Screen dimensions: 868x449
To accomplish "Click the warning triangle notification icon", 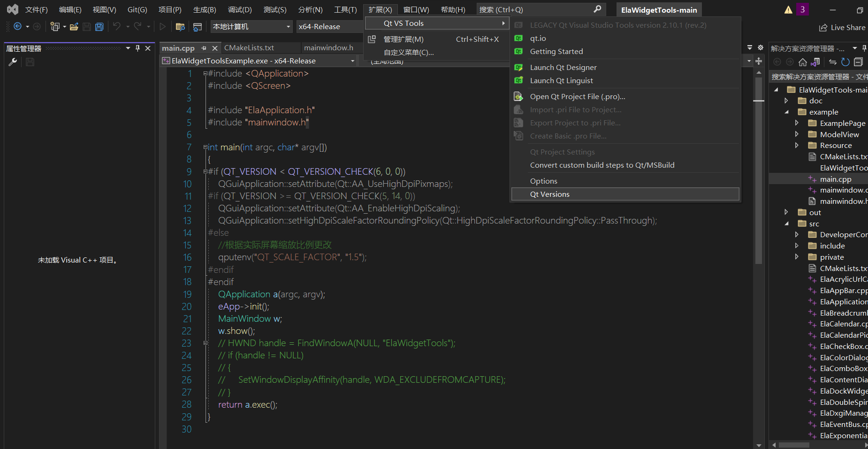I will (x=788, y=9).
